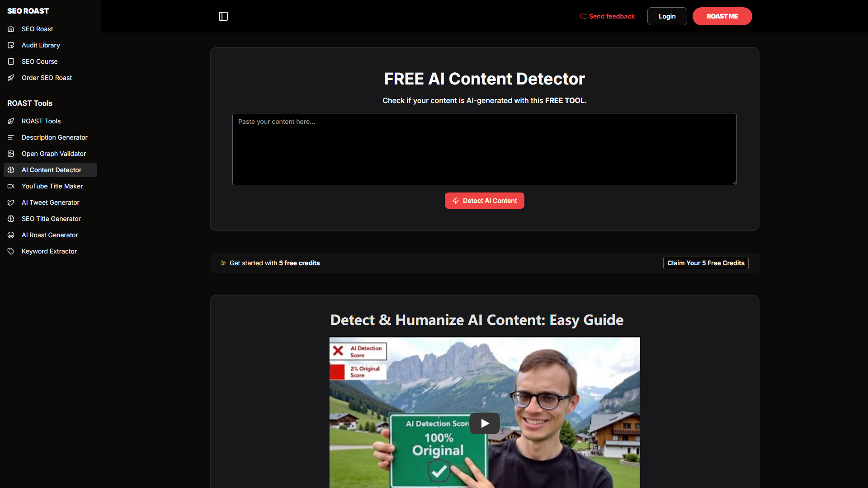Expand the SEO Title Generator tool
The image size is (868, 488).
tap(51, 218)
